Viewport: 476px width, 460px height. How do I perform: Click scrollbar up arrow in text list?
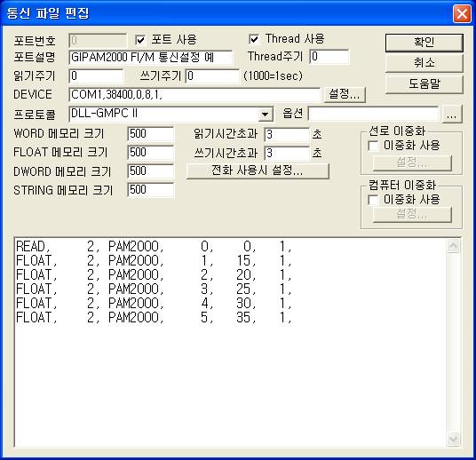[454, 246]
